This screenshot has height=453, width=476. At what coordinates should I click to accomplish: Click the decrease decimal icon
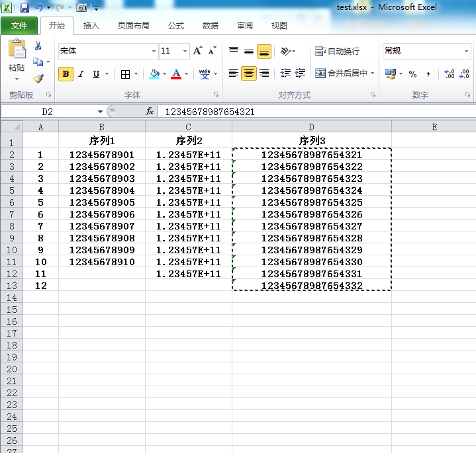pos(465,73)
